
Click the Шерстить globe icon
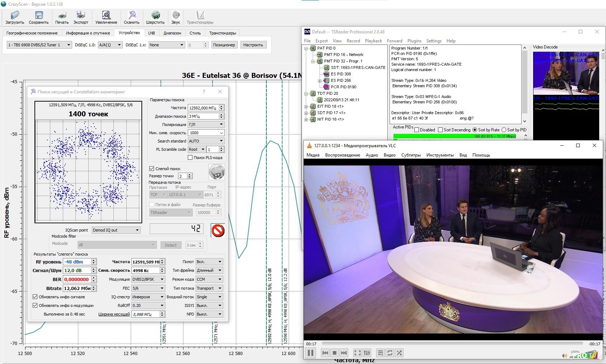point(155,15)
